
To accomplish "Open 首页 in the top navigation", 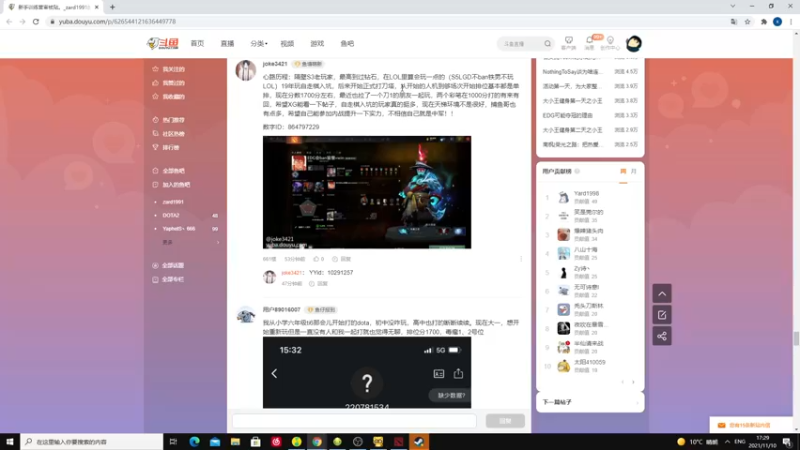I will pos(197,44).
